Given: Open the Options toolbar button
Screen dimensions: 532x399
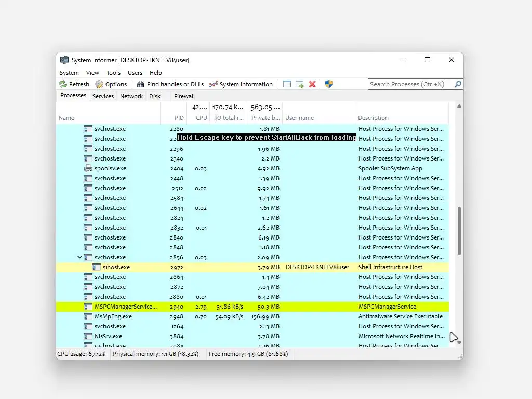Looking at the screenshot, I should [x=111, y=84].
